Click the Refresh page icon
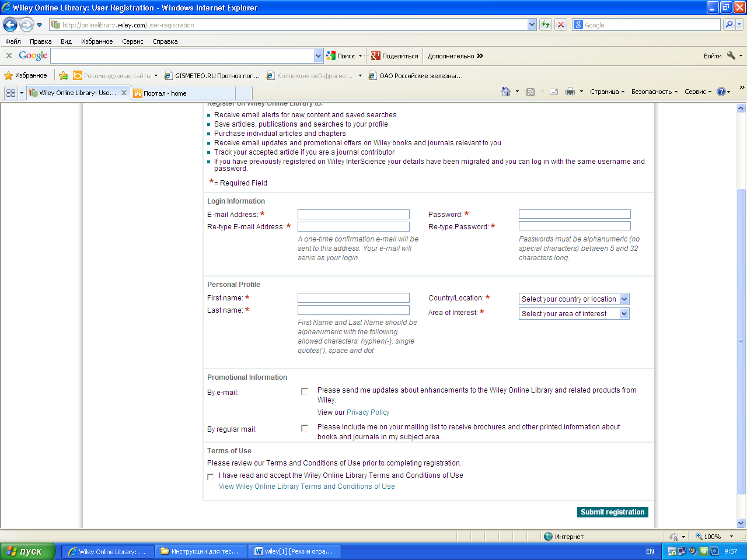Image resolution: width=747 pixels, height=560 pixels. point(546,24)
